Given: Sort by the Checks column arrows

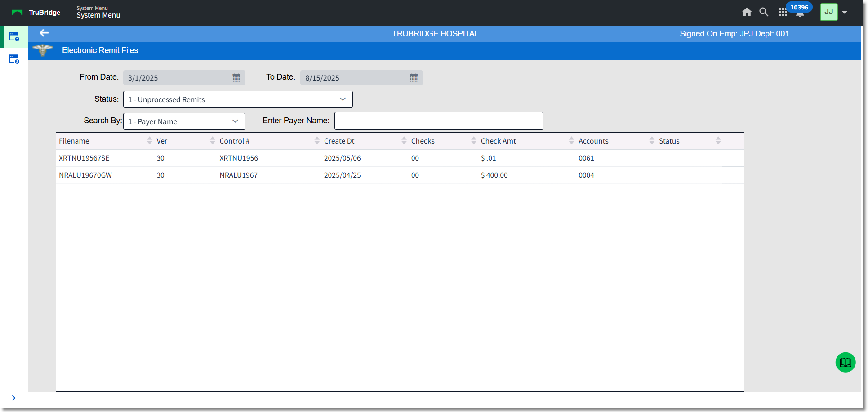Looking at the screenshot, I should click(473, 141).
